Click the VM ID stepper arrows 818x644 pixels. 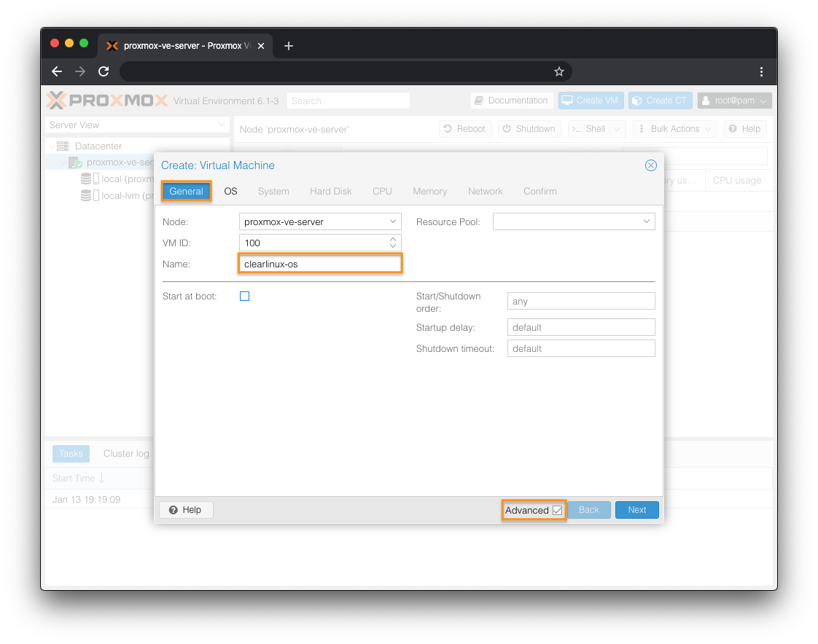[393, 243]
